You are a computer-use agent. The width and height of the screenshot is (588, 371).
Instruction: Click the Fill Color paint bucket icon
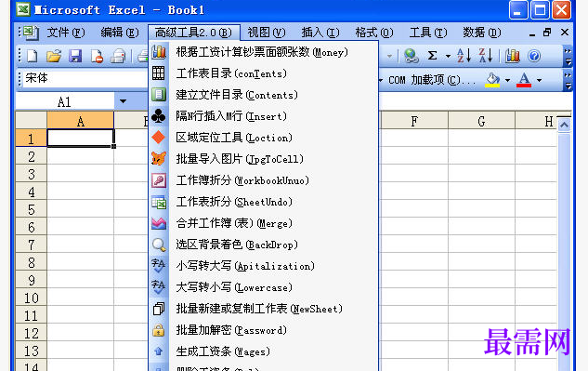click(492, 80)
